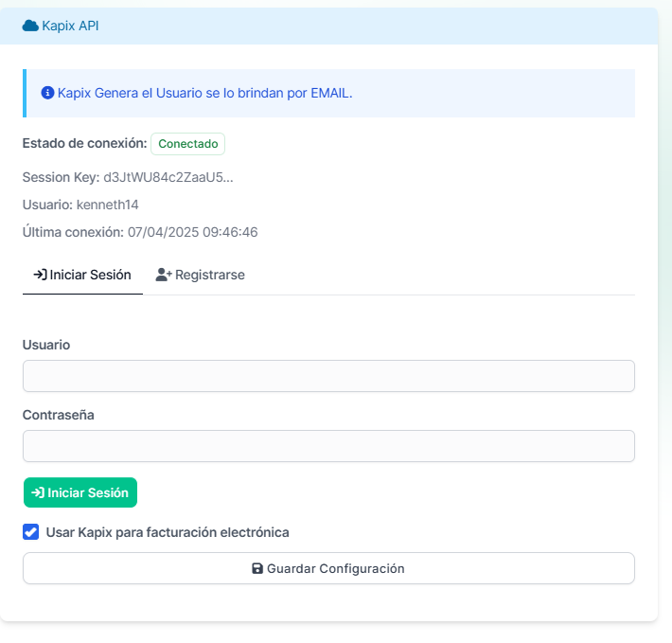Switch to the Registrarse tab
The height and width of the screenshot is (643, 672).
coord(200,275)
